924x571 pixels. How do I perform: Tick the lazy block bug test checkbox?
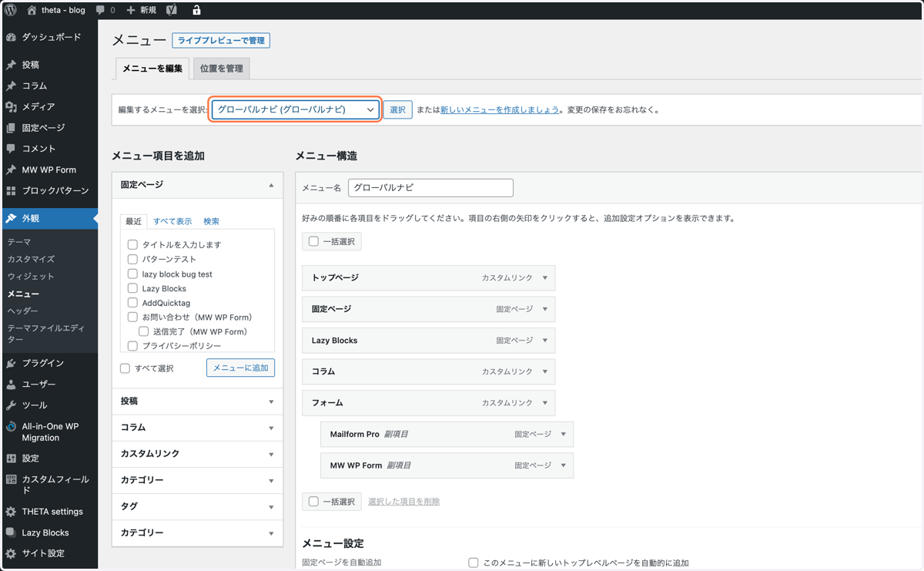pyautogui.click(x=132, y=274)
